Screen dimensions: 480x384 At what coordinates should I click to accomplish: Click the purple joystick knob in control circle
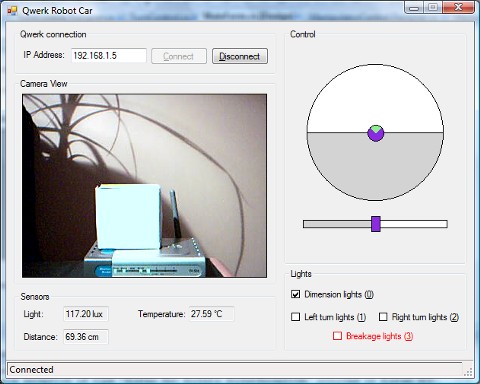tap(376, 133)
